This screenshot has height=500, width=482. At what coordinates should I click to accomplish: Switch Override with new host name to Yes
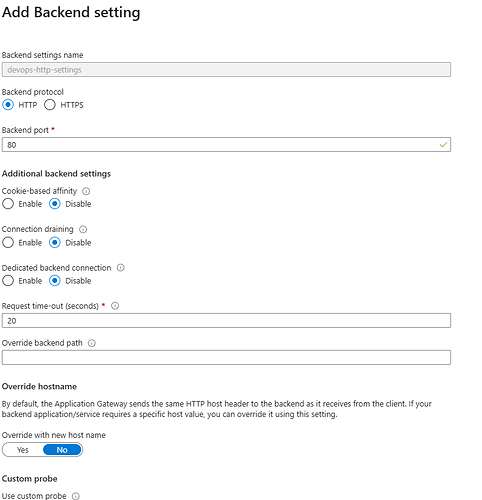click(23, 450)
